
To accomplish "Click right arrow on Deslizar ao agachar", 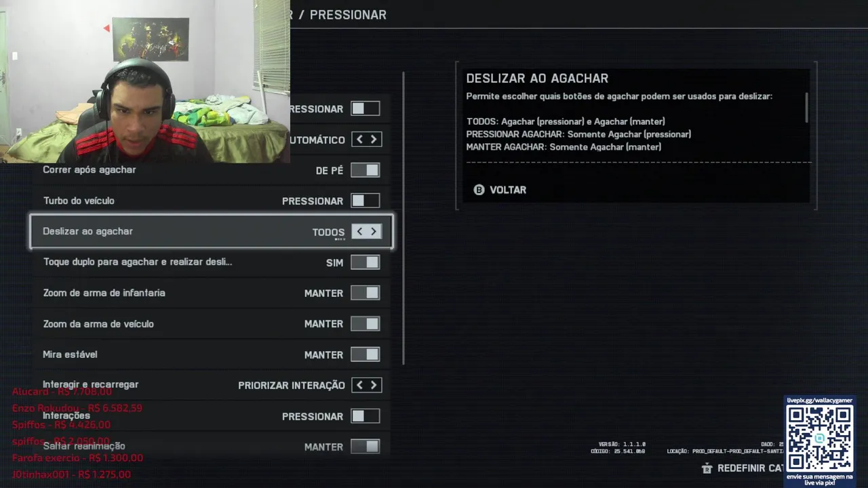I will coord(374,232).
